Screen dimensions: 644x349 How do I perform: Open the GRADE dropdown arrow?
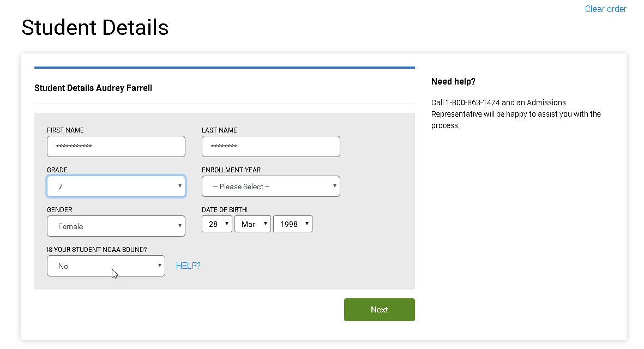180,186
